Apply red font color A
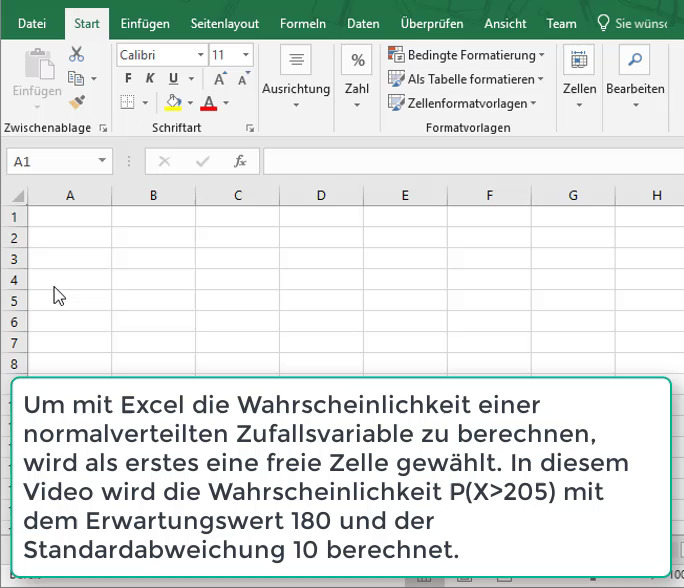Screen dimensions: 684x588 click(209, 103)
